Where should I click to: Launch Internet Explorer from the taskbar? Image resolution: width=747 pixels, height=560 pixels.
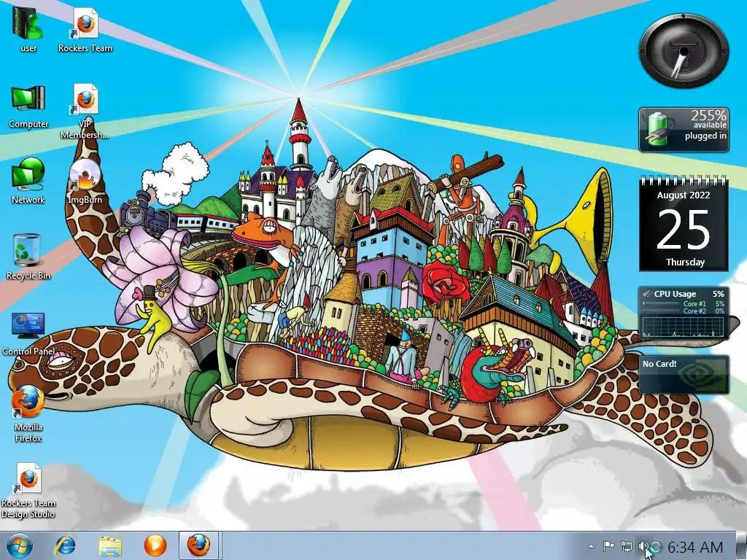tap(65, 545)
